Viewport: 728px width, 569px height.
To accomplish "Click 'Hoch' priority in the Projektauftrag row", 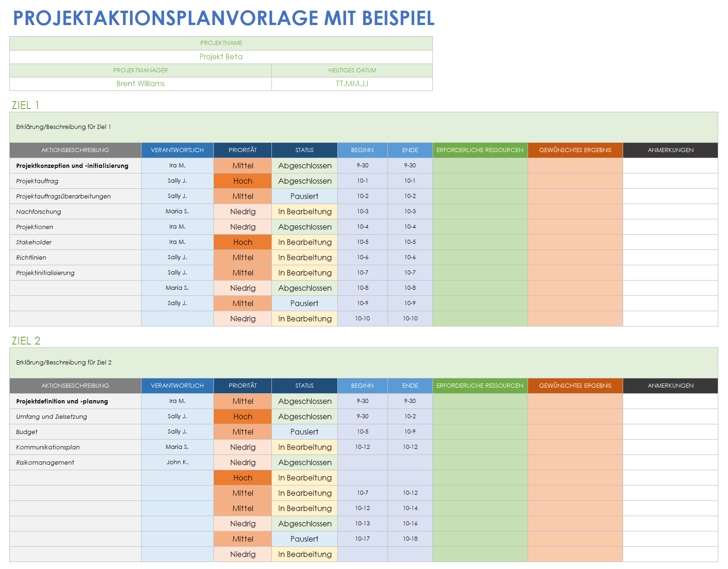I will [243, 181].
